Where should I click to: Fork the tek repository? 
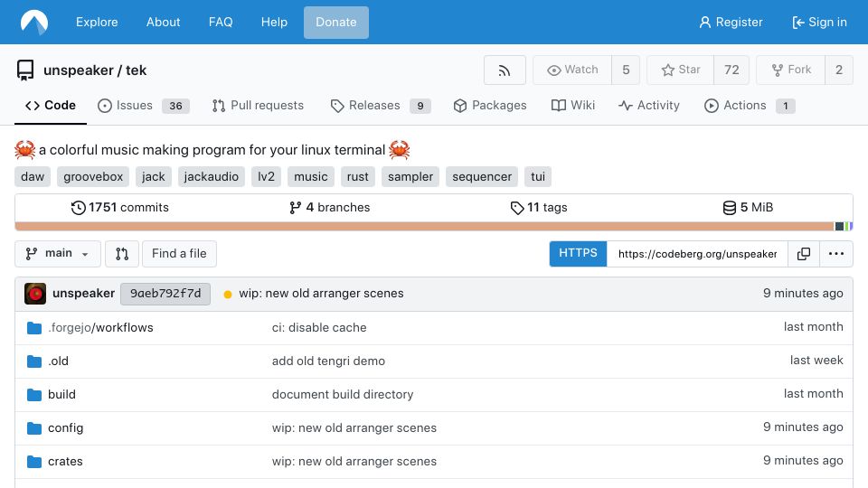pyautogui.click(x=790, y=70)
